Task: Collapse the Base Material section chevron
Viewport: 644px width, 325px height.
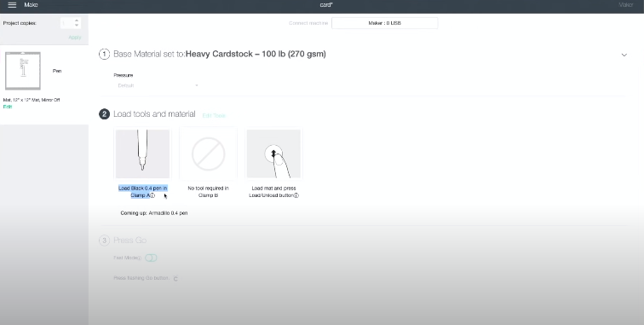Action: (x=624, y=55)
